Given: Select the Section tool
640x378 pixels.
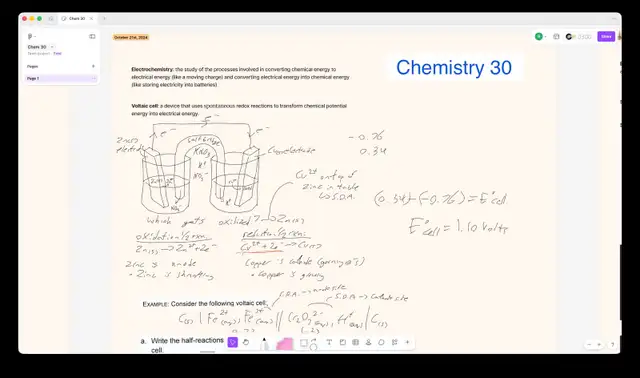Looking at the screenshot, I should tap(342, 342).
